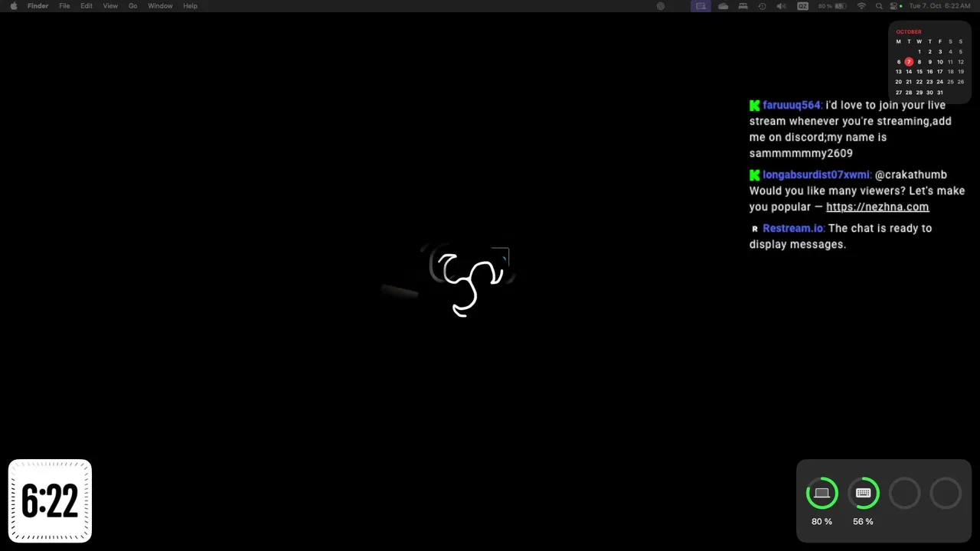Select date 15 in calendar widget
The image size is (980, 551).
pyautogui.click(x=920, y=72)
